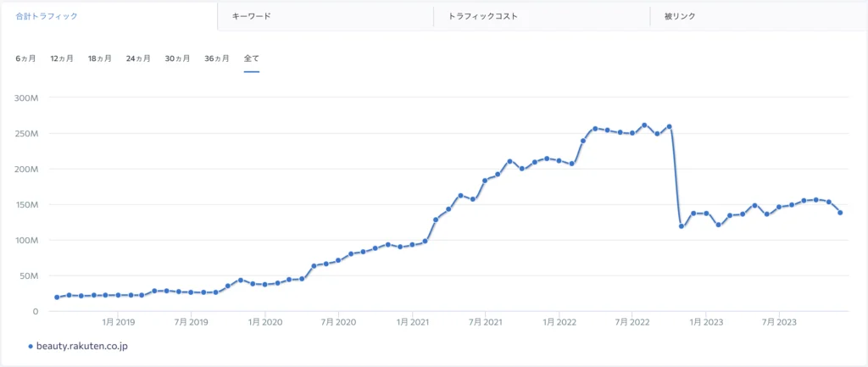
Task: Click the first data point on the line
Action: point(57,297)
